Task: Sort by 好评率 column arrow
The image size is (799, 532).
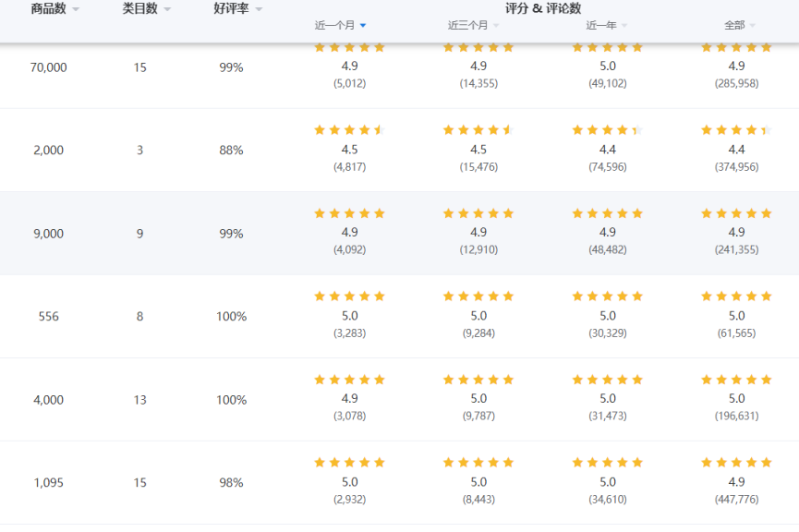Action: [x=259, y=9]
